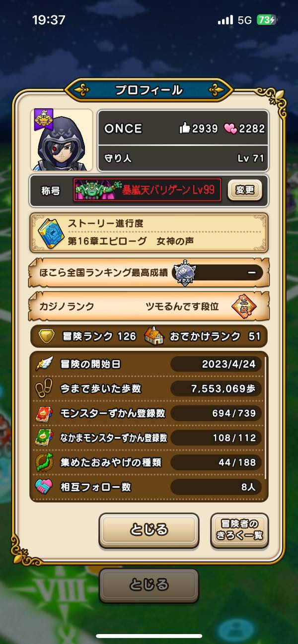
Task: Tap the handshake 相互フォロー icon
Action: coord(44,487)
